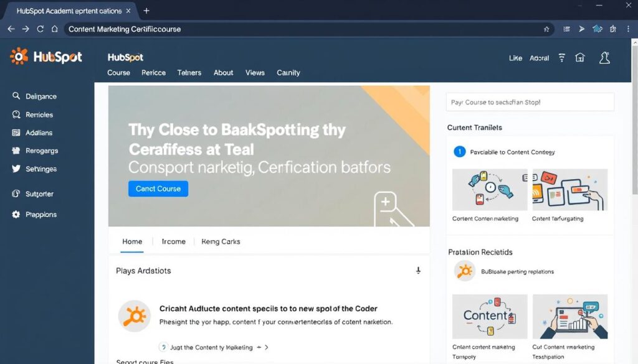Open the Views menu item
The width and height of the screenshot is (638, 364).
255,73
